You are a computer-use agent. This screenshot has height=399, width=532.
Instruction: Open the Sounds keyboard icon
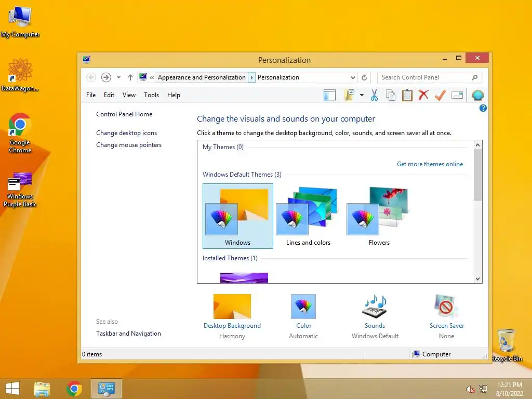[x=375, y=307]
